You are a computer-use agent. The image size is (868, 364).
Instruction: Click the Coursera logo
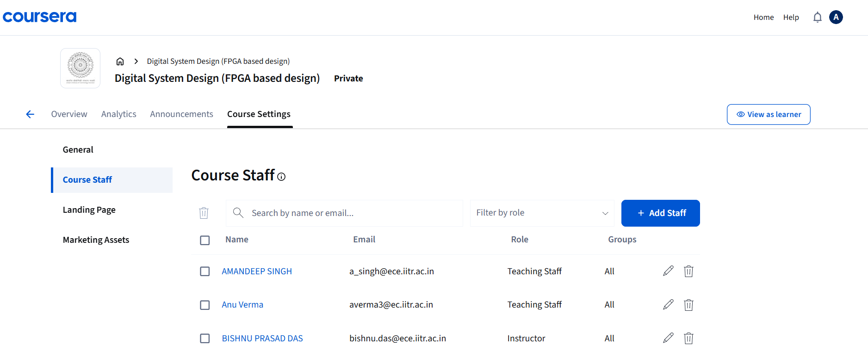(x=40, y=17)
